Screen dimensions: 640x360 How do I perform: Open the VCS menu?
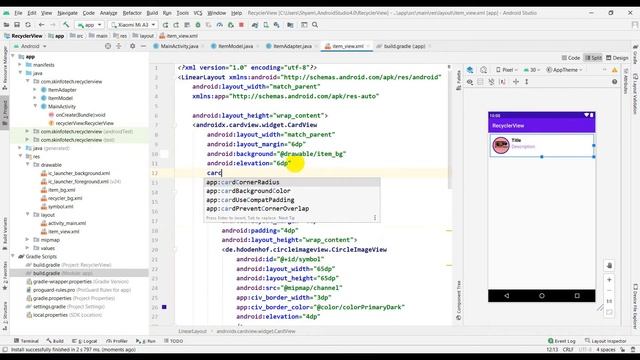click(x=198, y=13)
